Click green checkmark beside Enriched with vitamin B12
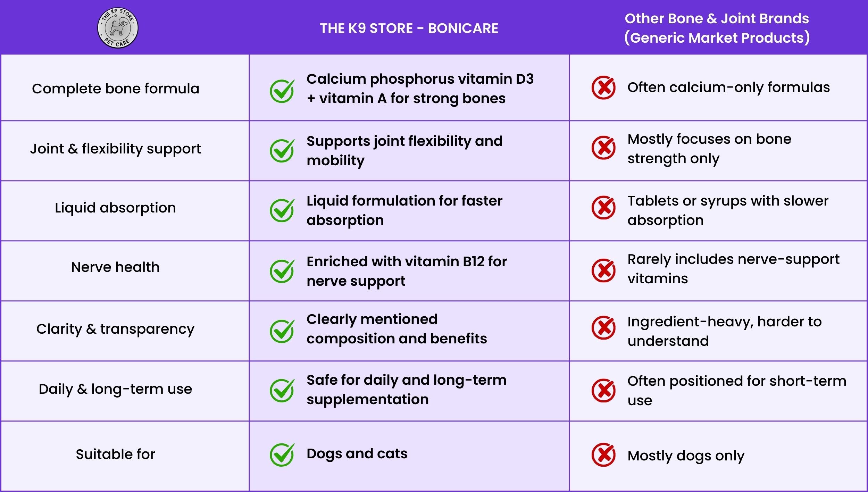Image resolution: width=868 pixels, height=492 pixels. (282, 271)
